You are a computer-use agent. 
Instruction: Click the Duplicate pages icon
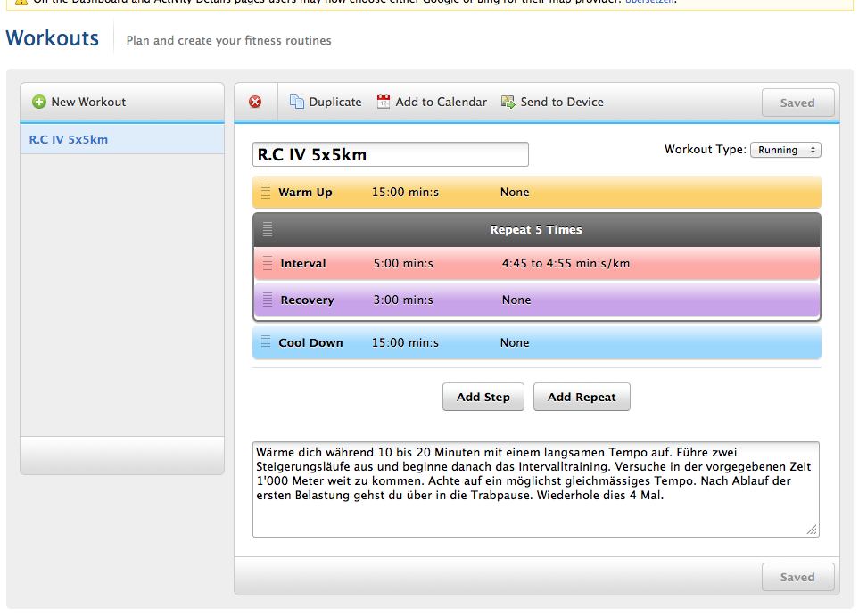click(x=297, y=102)
